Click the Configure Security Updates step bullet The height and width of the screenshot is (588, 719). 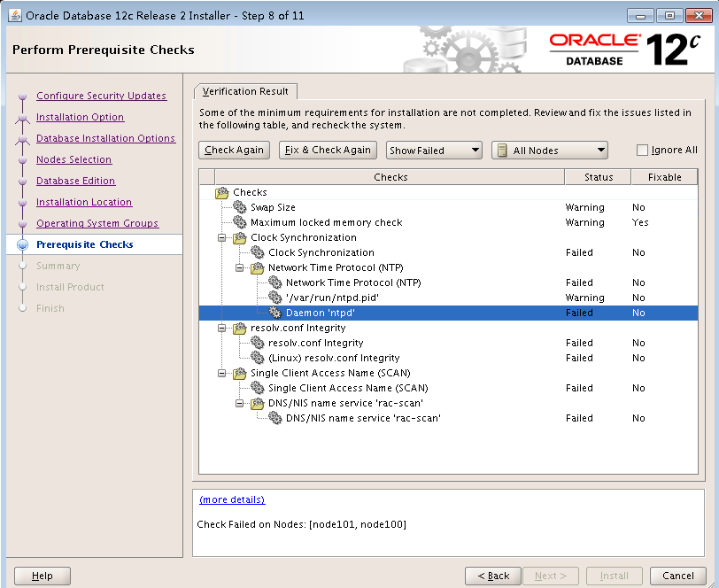tap(22, 97)
